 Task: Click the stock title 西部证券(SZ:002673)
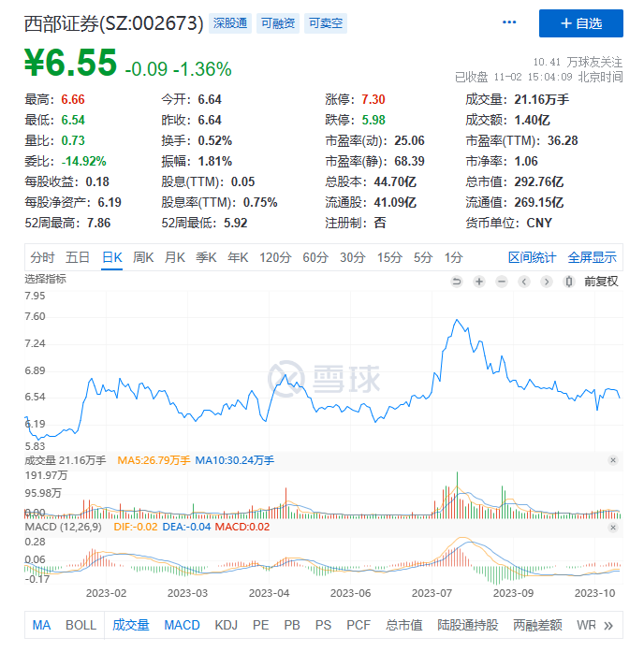click(114, 23)
